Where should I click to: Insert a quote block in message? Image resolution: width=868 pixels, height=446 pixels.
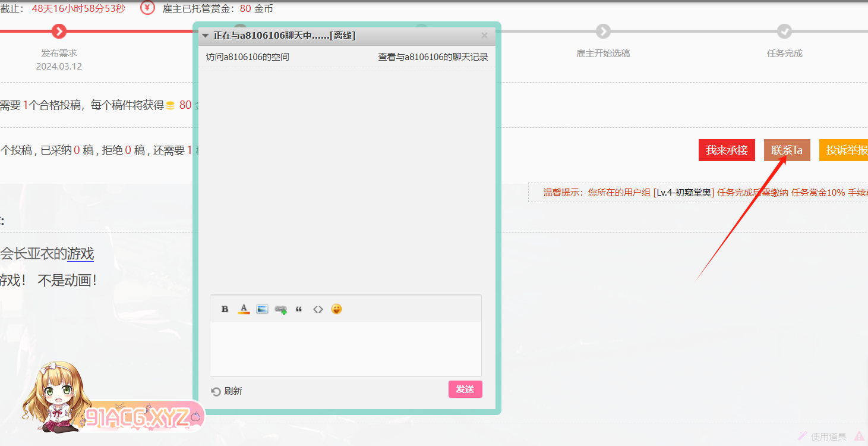(x=299, y=309)
